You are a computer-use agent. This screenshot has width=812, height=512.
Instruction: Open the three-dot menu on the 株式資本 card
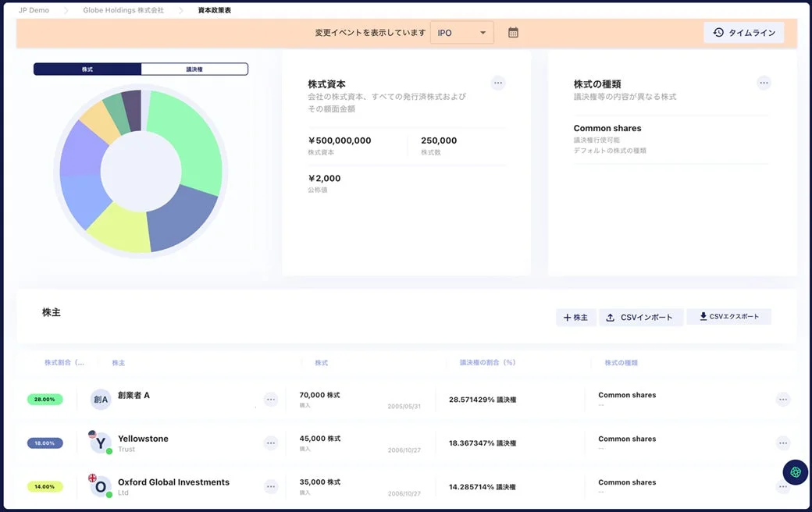click(x=497, y=83)
